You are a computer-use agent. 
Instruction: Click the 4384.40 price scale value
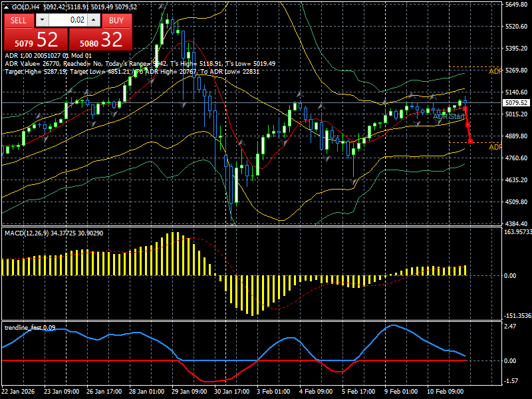coord(516,224)
